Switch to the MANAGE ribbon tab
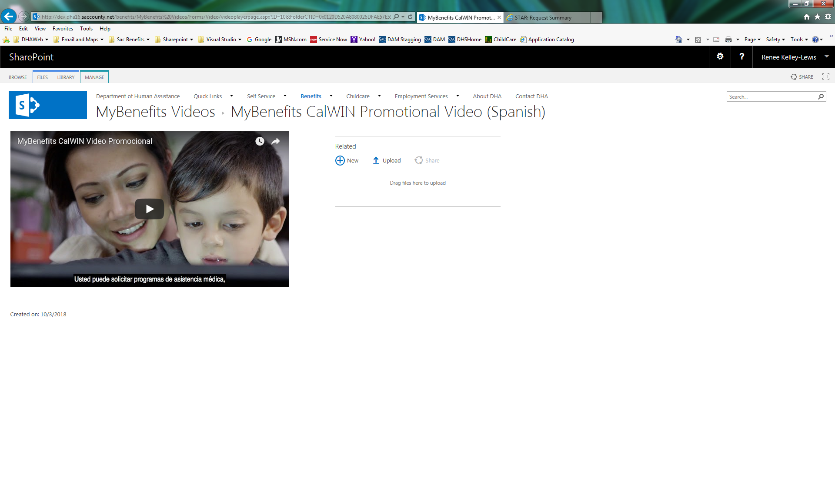This screenshot has width=835, height=504. pyautogui.click(x=94, y=77)
